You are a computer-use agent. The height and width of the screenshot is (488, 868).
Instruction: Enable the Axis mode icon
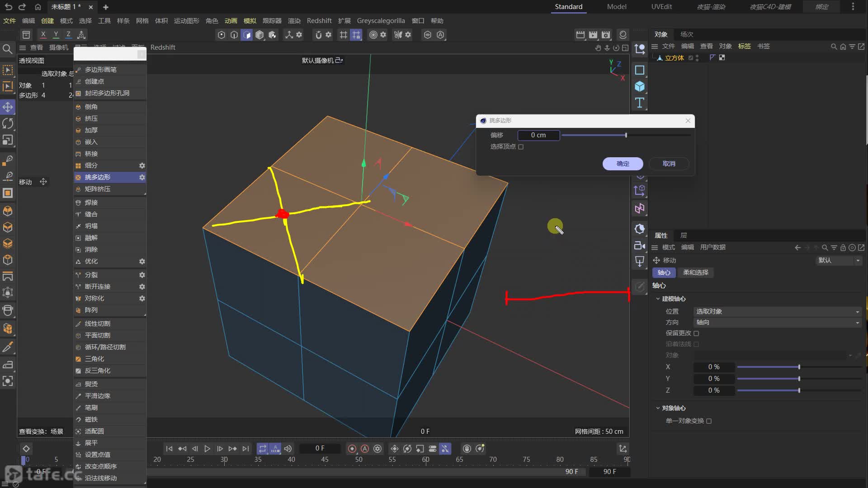289,35
